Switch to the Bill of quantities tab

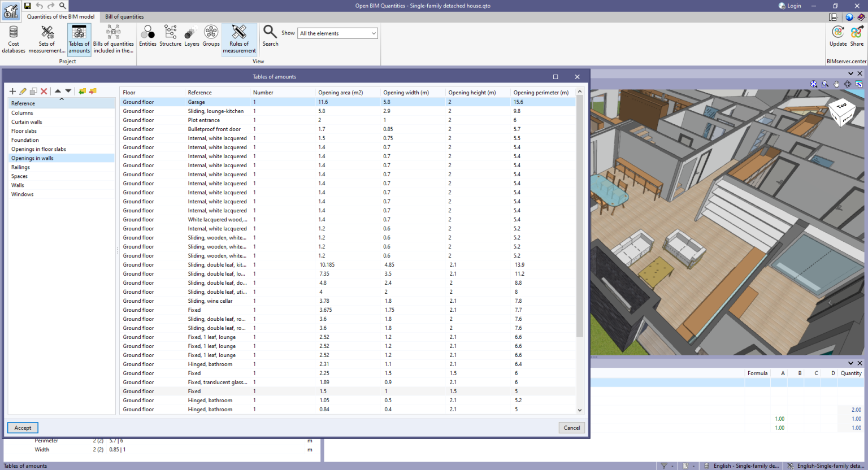click(124, 16)
